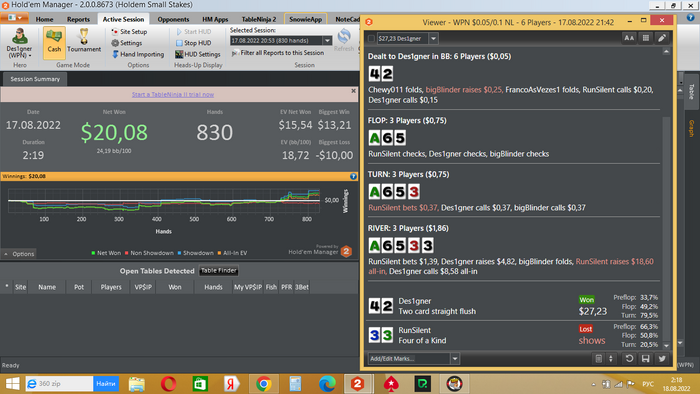Toggle Showdown series in graph legend

(x=195, y=253)
